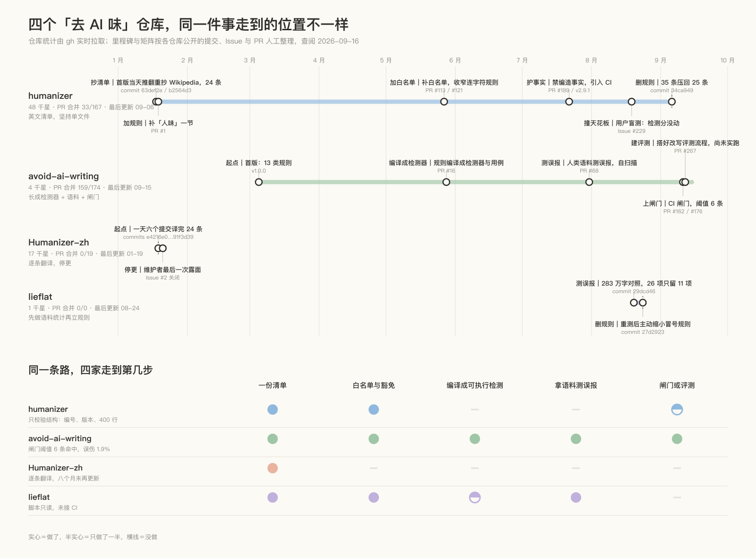The image size is (756, 558).
Task: Click the 'PR #162 / #176' reference
Action: pyautogui.click(x=683, y=211)
